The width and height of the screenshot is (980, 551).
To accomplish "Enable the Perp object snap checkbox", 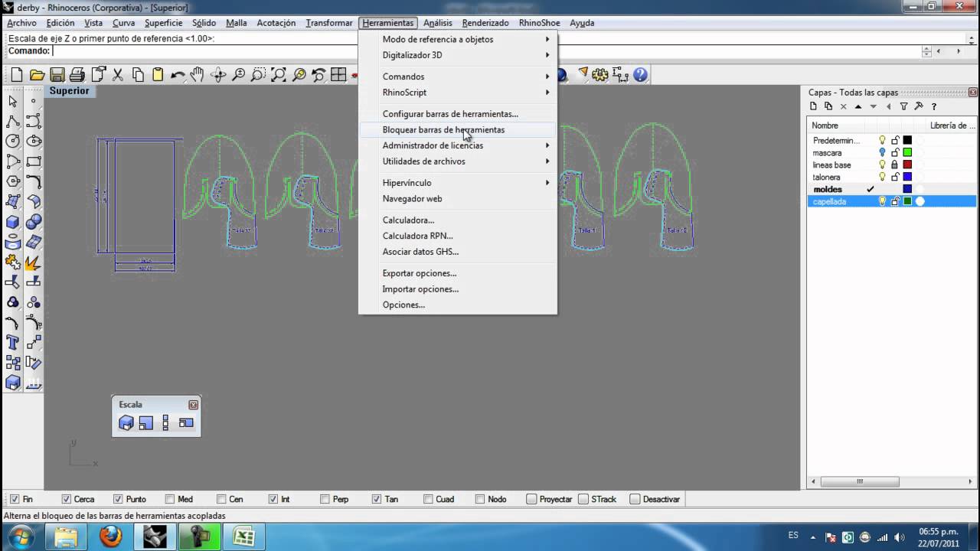I will point(325,499).
